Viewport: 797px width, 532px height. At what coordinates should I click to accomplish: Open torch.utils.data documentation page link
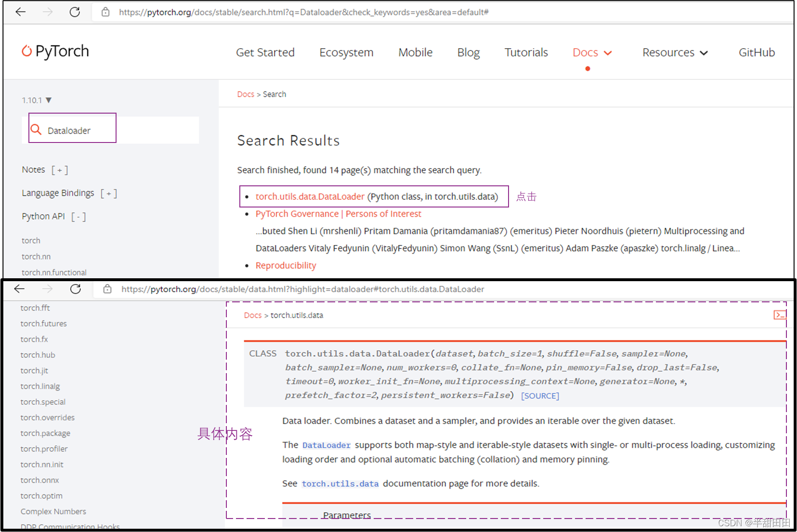(340, 484)
